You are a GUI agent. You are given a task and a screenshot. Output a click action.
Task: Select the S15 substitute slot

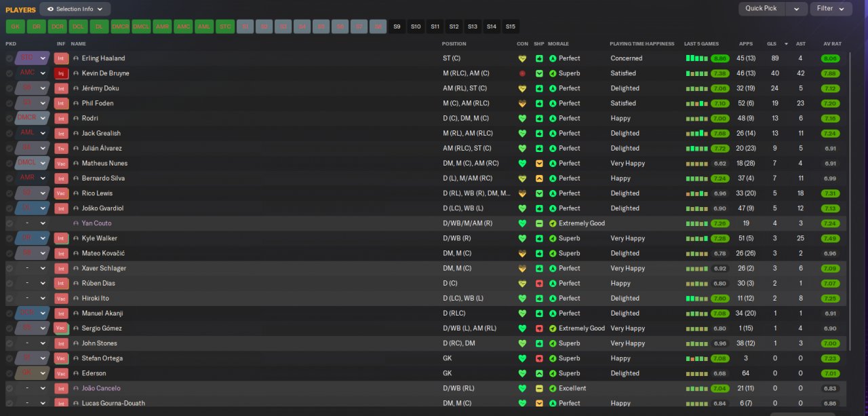(x=510, y=26)
